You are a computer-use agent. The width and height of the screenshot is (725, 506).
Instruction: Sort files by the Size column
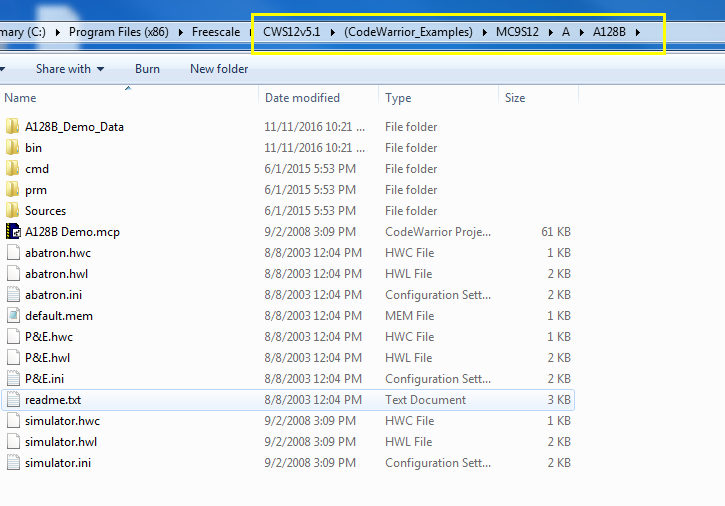[x=539, y=98]
